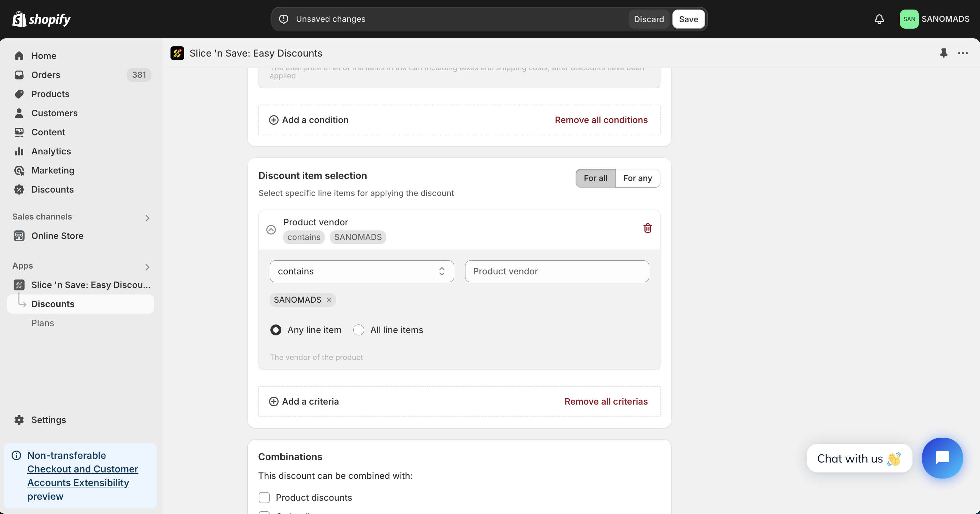
Task: Expand the Apps section
Action: (x=147, y=267)
